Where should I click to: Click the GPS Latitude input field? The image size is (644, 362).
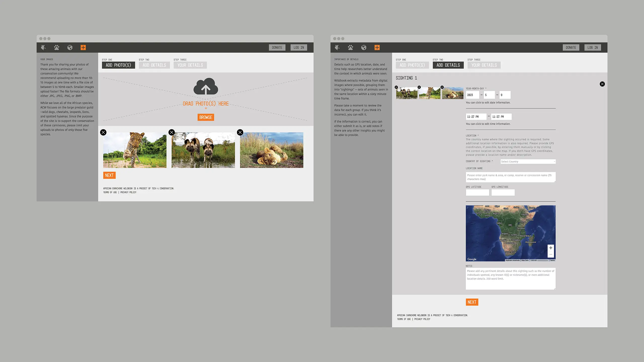tap(477, 192)
